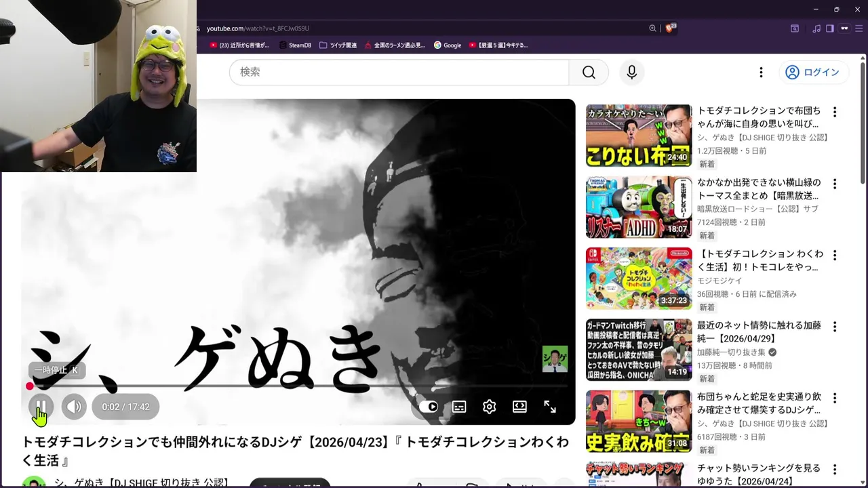Open the Brave Shields lion icon
This screenshot has width=868, height=488.
[670, 28]
